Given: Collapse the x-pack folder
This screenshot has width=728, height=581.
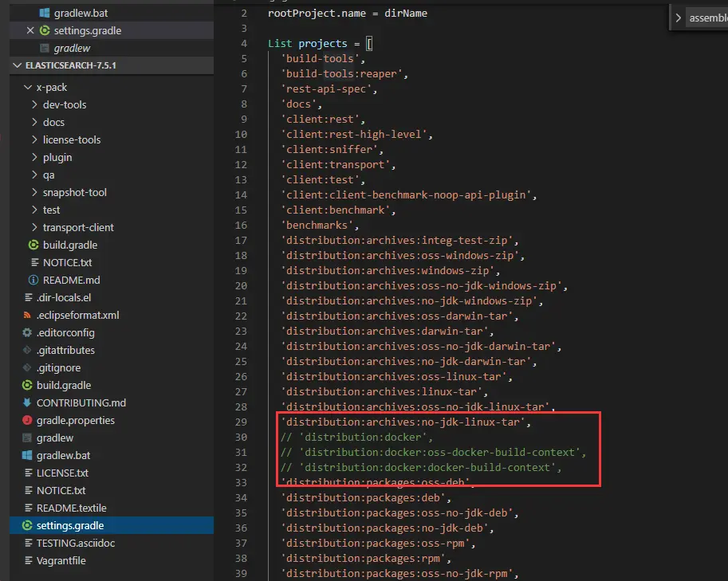Looking at the screenshot, I should (x=28, y=87).
